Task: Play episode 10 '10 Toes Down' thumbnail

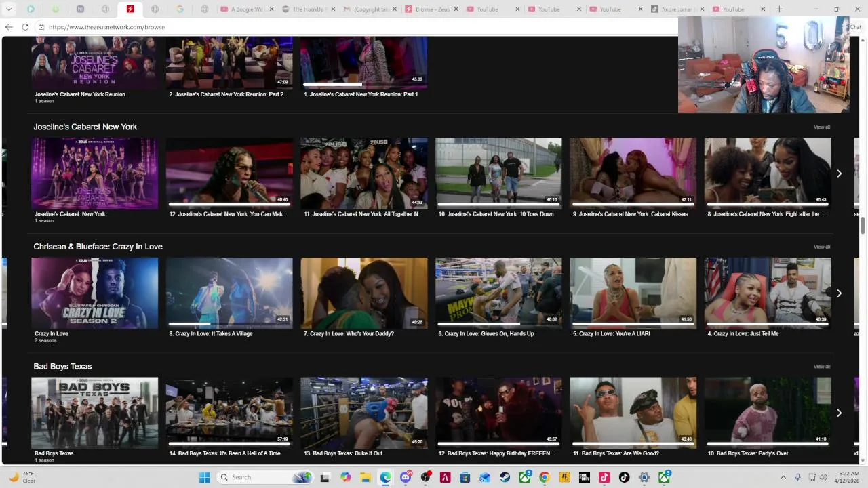Action: tap(498, 174)
